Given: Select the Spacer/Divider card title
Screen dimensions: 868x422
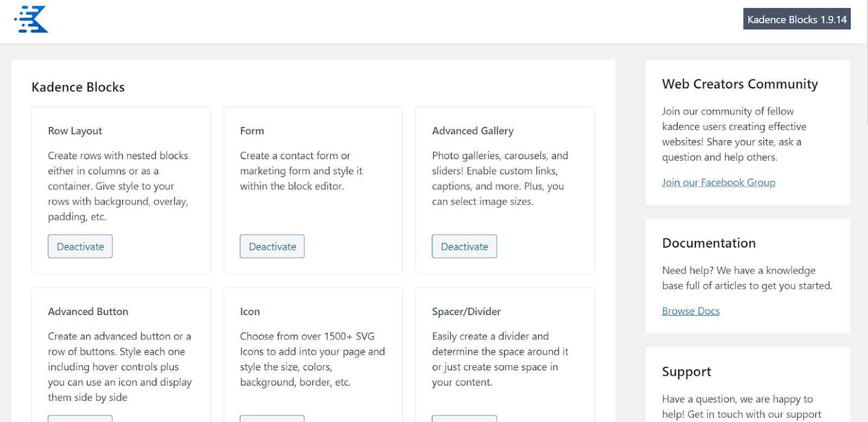Looking at the screenshot, I should coord(467,312).
